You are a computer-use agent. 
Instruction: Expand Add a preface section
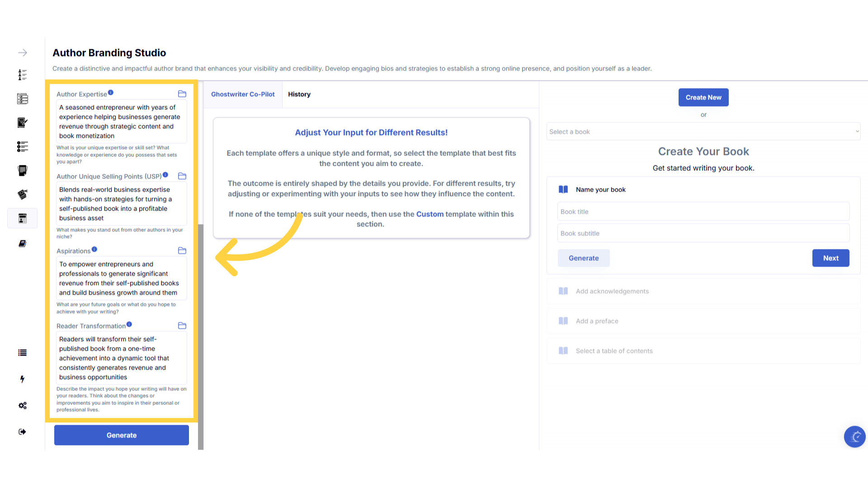click(597, 321)
